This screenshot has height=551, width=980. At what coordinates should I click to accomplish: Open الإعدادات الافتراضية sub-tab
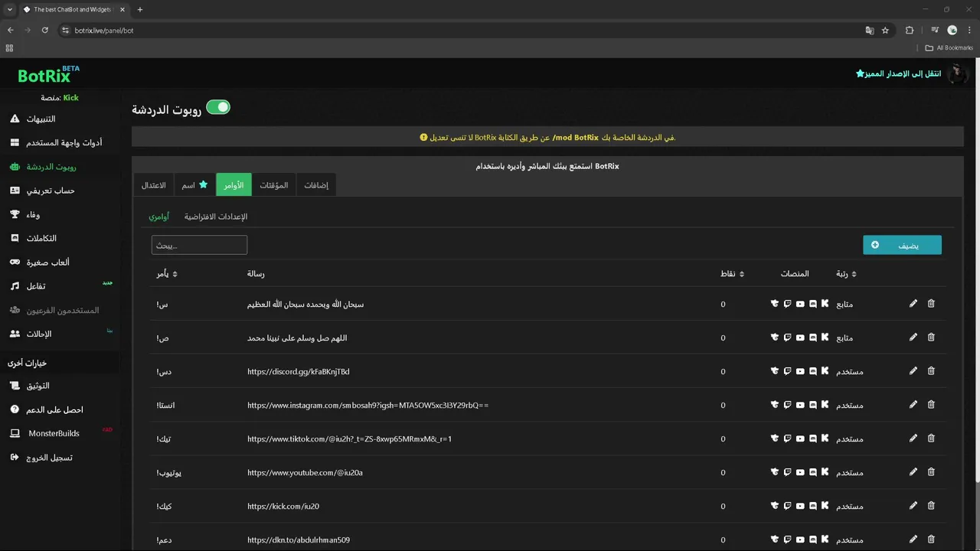pyautogui.click(x=215, y=217)
